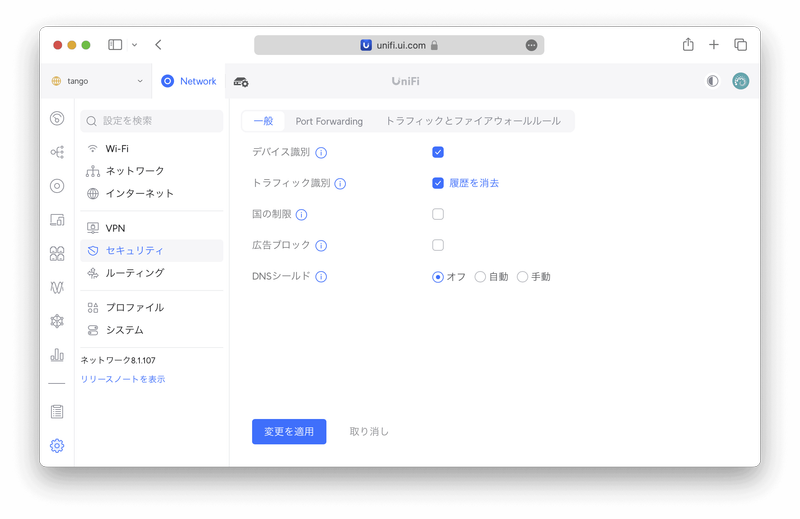The height and width of the screenshot is (519, 800).
Task: Toggle the dark/light theme icon
Action: tap(712, 81)
